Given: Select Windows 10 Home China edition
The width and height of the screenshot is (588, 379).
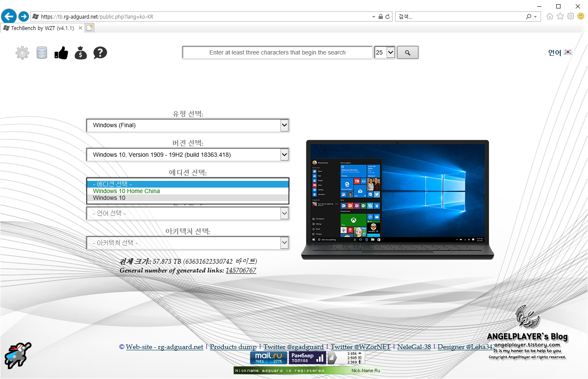Looking at the screenshot, I should pos(188,191).
